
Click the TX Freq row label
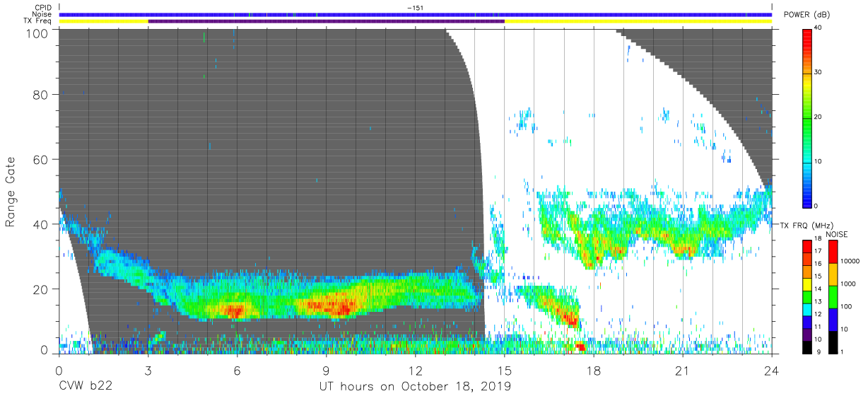(39, 21)
